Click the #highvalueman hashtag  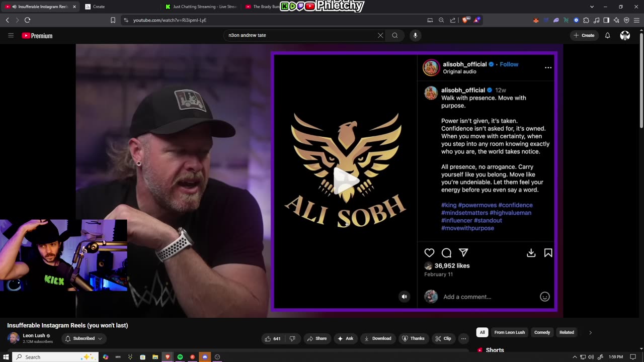(x=510, y=213)
